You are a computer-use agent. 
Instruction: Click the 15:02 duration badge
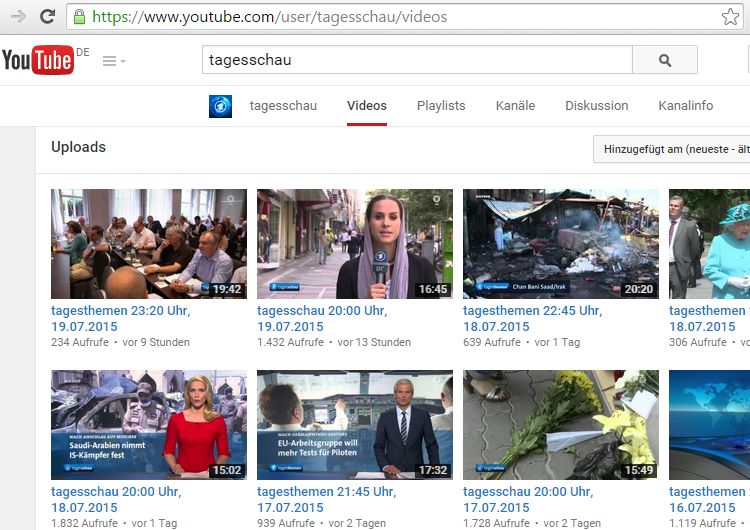[227, 470]
